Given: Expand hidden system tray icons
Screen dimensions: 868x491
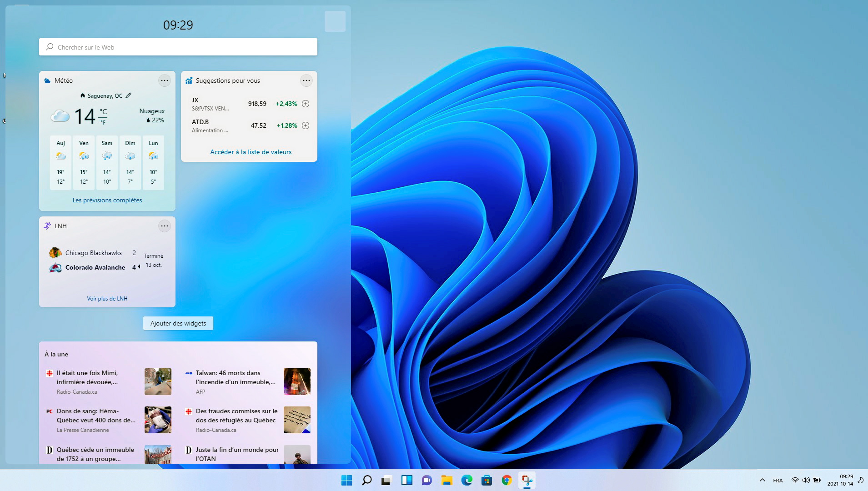Looking at the screenshot, I should click(762, 480).
